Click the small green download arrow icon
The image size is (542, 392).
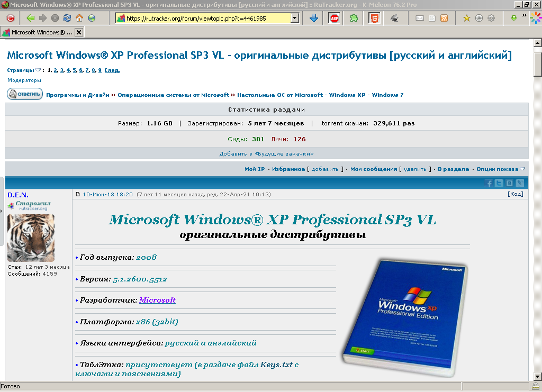[x=514, y=18]
